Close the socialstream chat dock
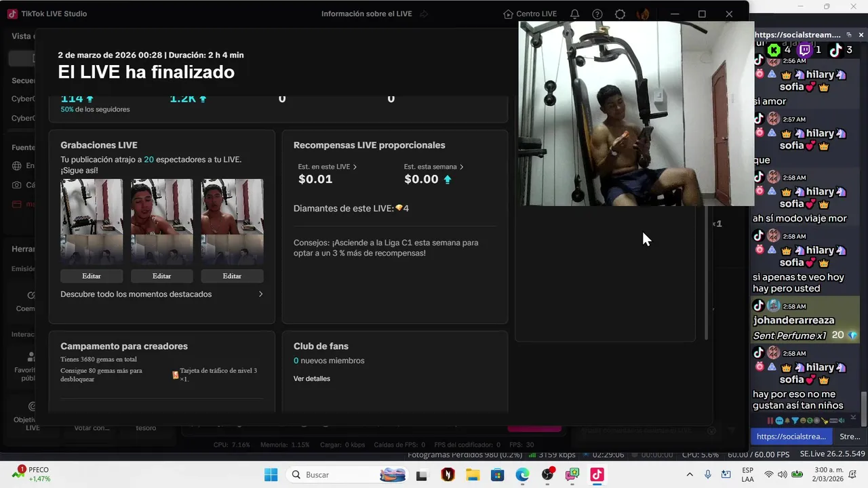 pos(861,35)
